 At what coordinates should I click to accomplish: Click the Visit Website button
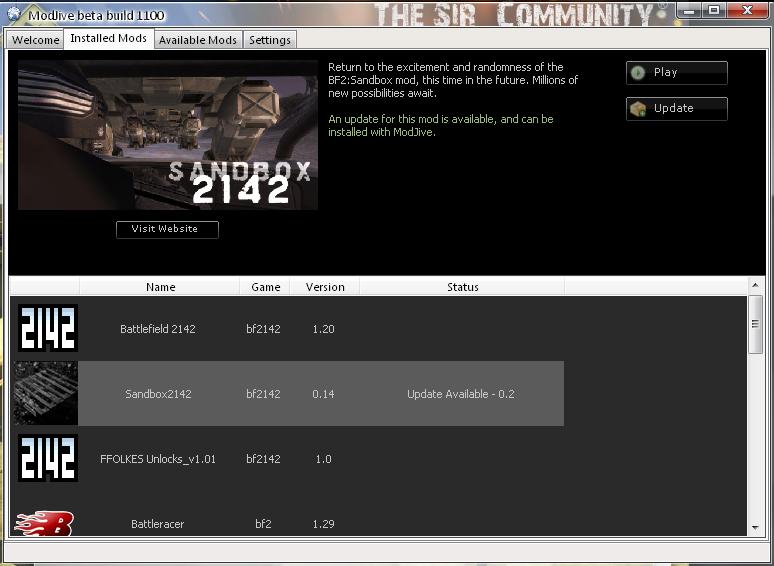pyautogui.click(x=167, y=229)
